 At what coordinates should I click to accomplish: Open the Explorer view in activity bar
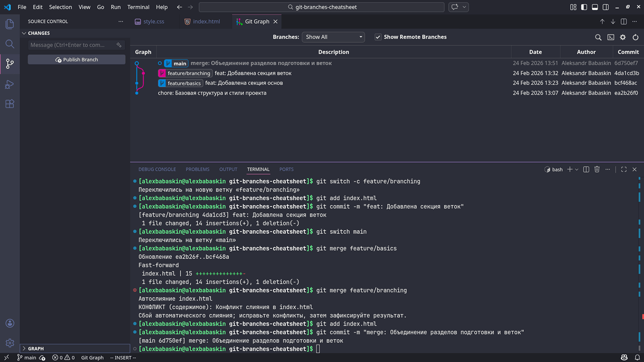pos(10,24)
